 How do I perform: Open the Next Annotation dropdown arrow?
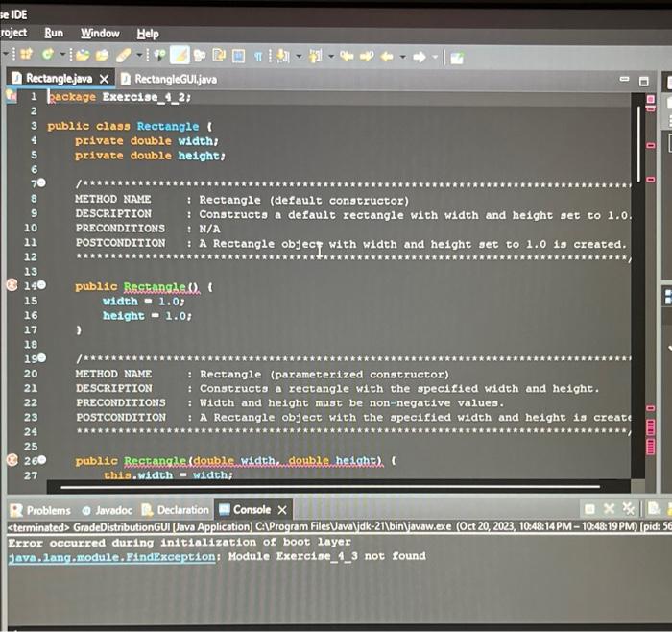pos(299,56)
